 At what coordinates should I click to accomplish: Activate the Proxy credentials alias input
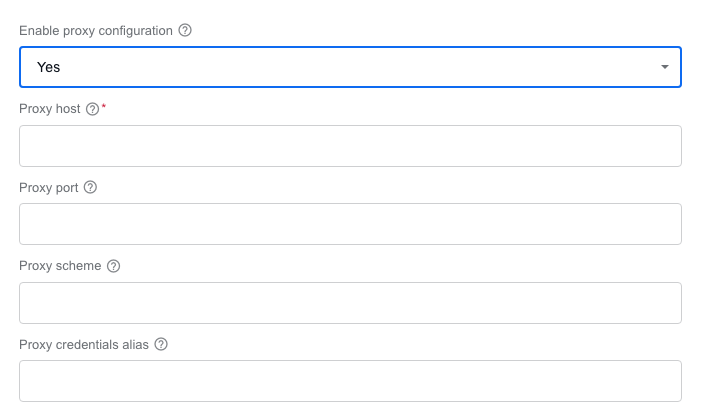(x=350, y=381)
